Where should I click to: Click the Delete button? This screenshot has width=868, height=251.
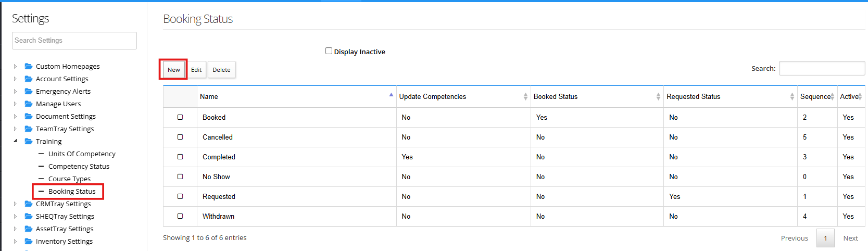(x=221, y=69)
